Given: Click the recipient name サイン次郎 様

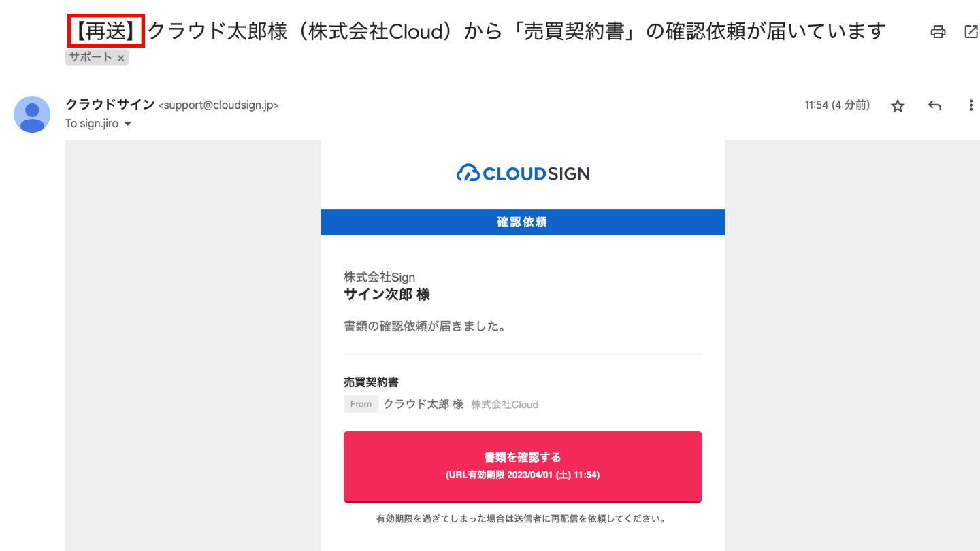Looking at the screenshot, I should click(387, 295).
